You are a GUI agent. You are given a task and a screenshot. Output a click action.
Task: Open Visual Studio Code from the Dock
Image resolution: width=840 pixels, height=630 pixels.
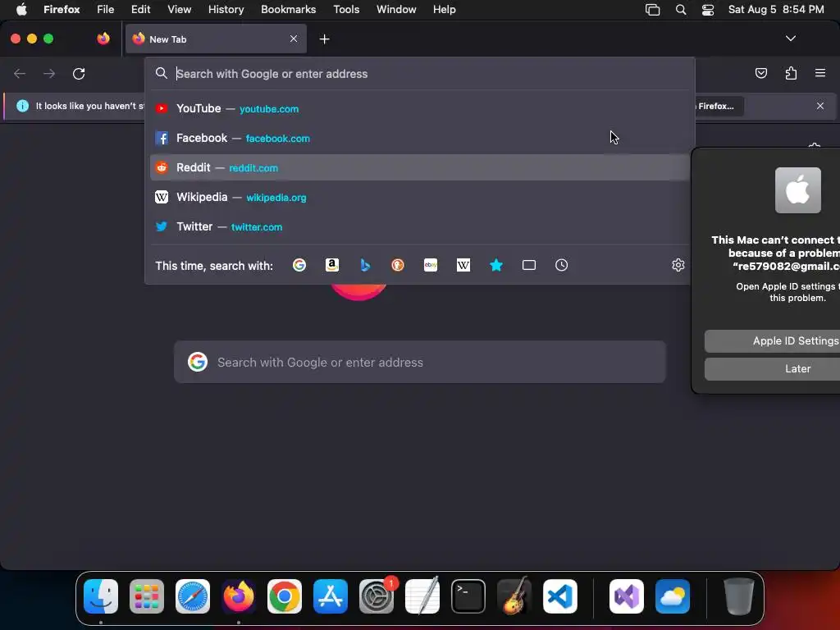click(x=559, y=596)
